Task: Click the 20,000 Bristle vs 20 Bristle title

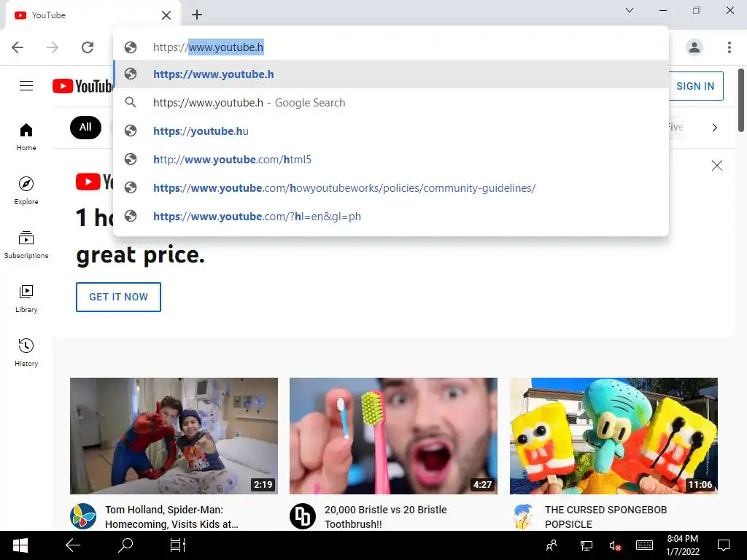Action: point(385,517)
